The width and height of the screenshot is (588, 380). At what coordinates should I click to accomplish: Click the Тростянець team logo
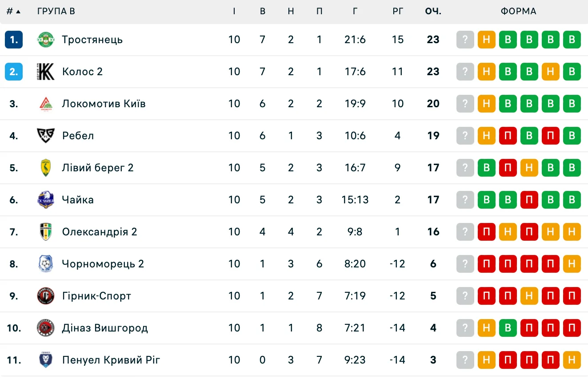pos(46,40)
